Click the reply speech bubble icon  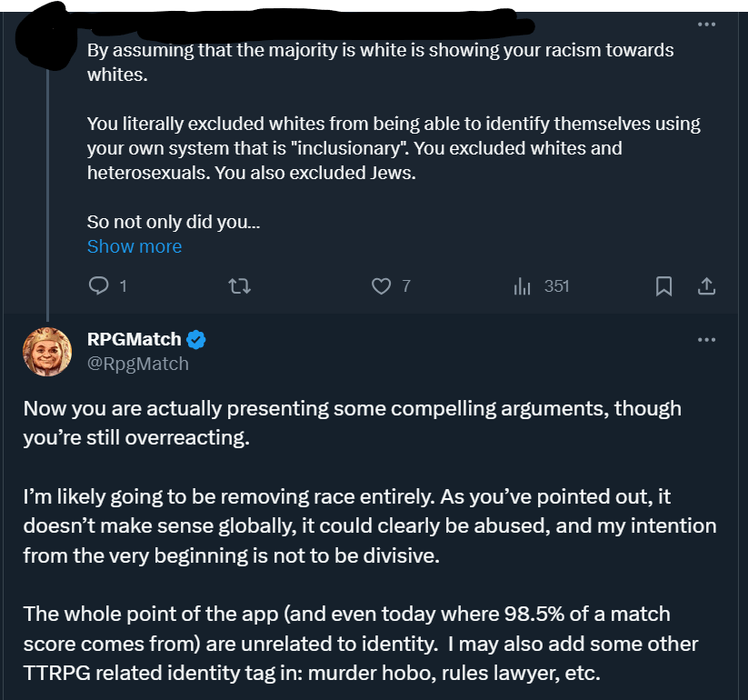[98, 286]
